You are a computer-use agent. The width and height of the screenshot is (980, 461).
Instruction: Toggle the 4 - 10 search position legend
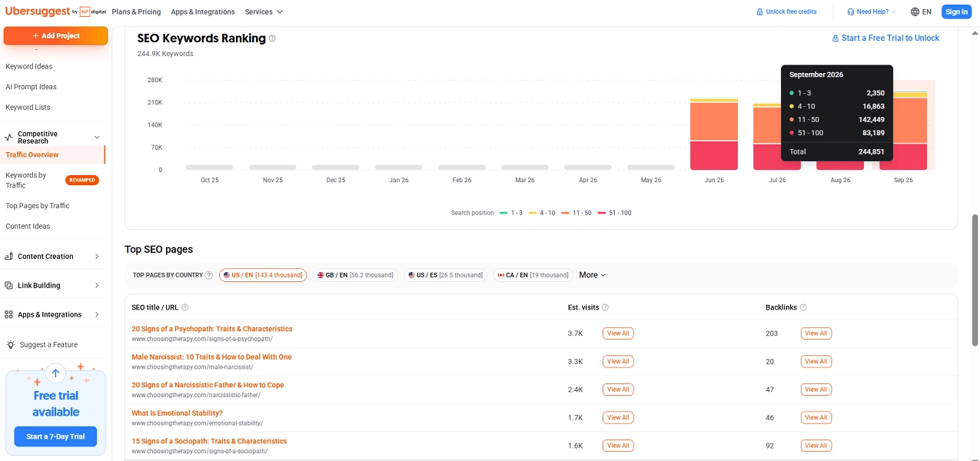tap(542, 213)
